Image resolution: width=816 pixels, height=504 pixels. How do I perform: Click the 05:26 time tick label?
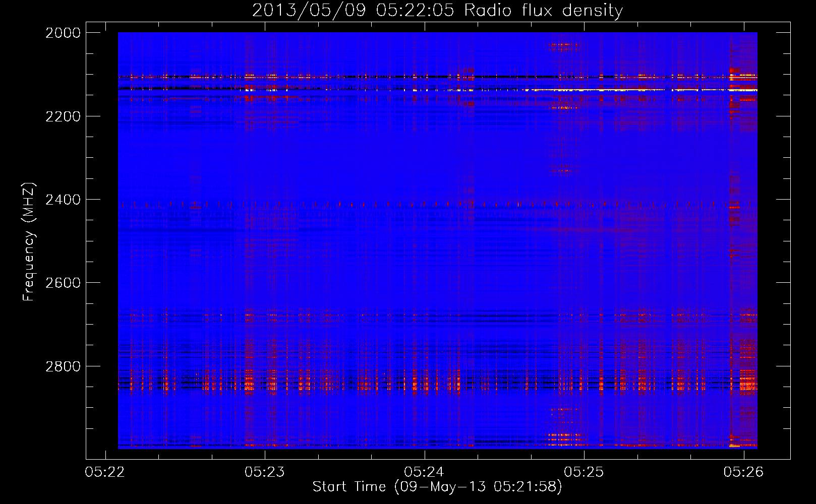(743, 472)
